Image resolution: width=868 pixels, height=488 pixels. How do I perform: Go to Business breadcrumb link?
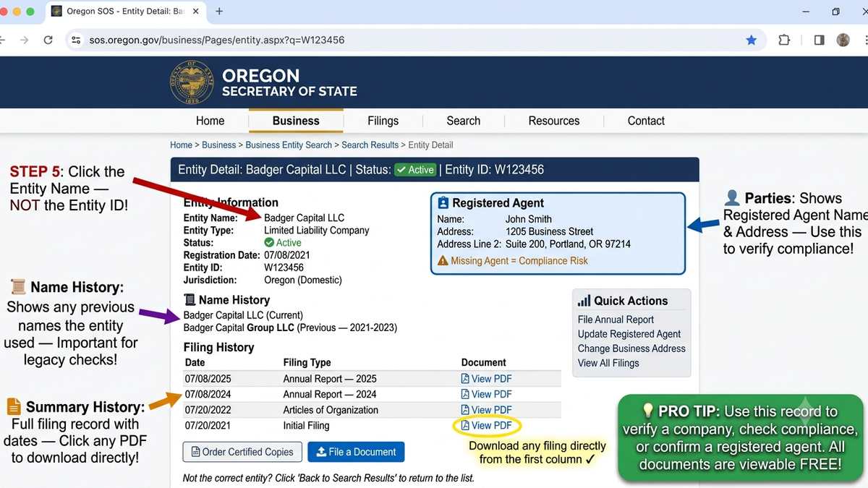218,145
